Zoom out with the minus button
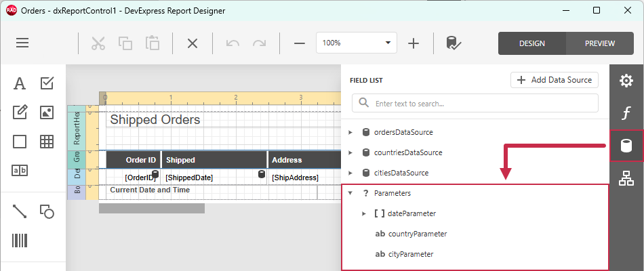The image size is (644, 271). (300, 43)
